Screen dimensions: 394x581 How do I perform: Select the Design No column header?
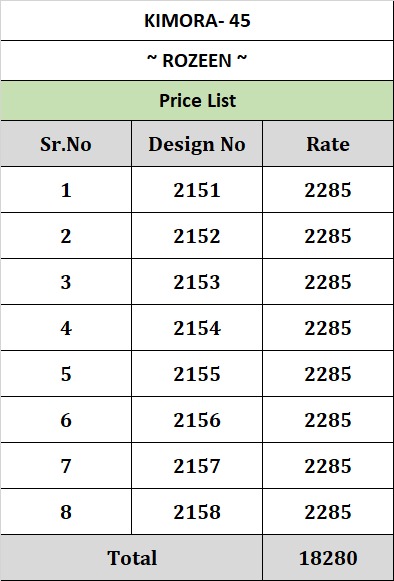(x=197, y=144)
